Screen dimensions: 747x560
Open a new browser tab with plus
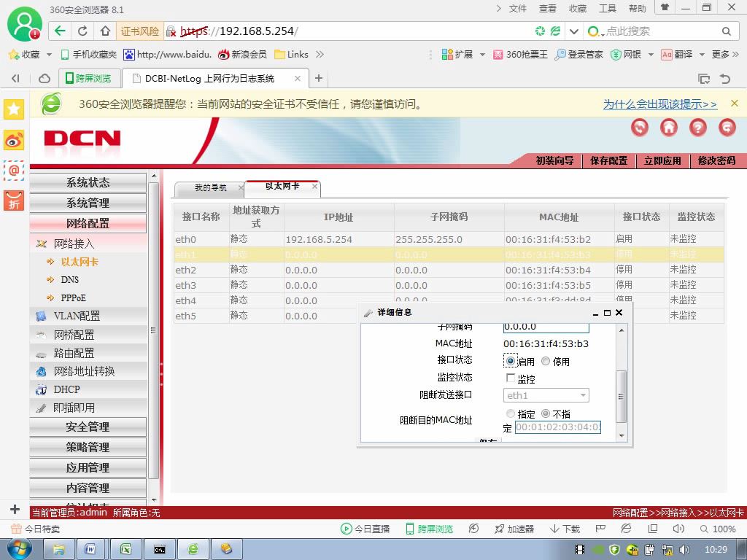(x=319, y=78)
